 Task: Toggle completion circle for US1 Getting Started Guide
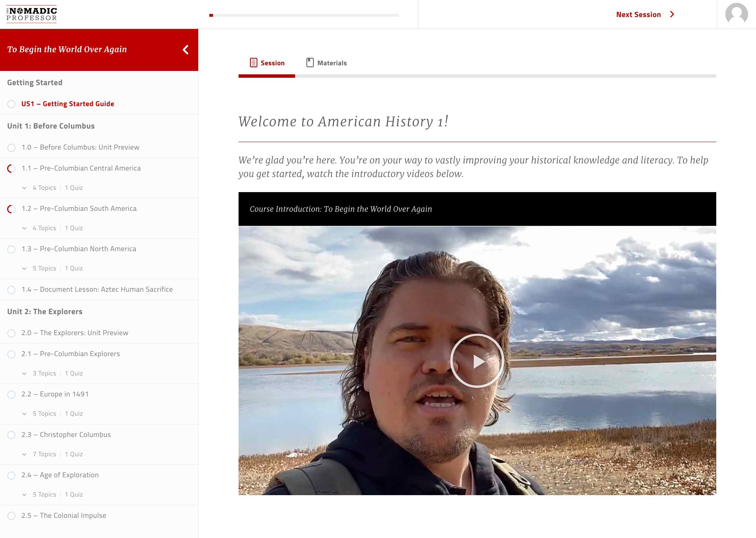pos(12,104)
